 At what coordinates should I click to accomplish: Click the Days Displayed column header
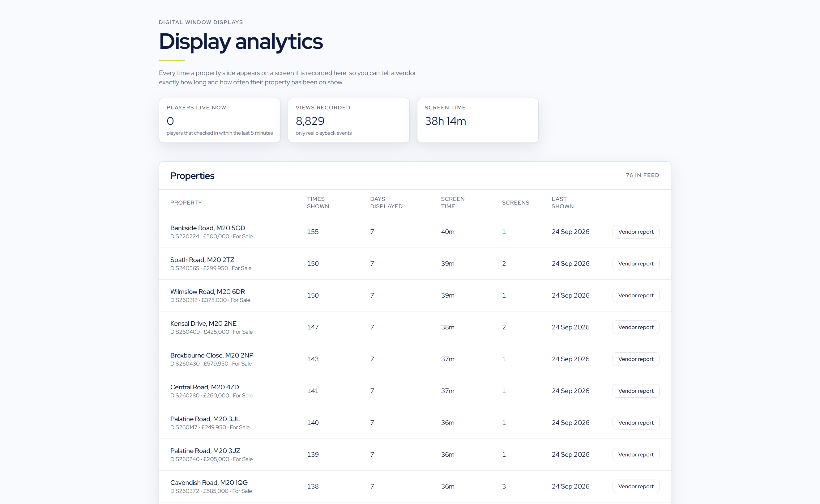coord(386,203)
